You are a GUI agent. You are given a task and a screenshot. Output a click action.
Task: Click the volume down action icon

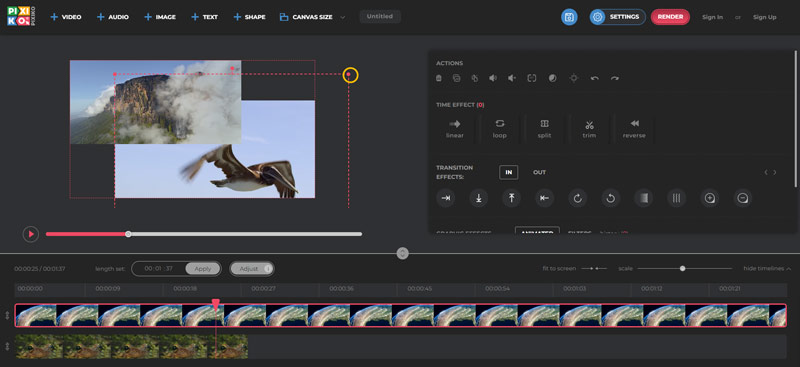[512, 78]
